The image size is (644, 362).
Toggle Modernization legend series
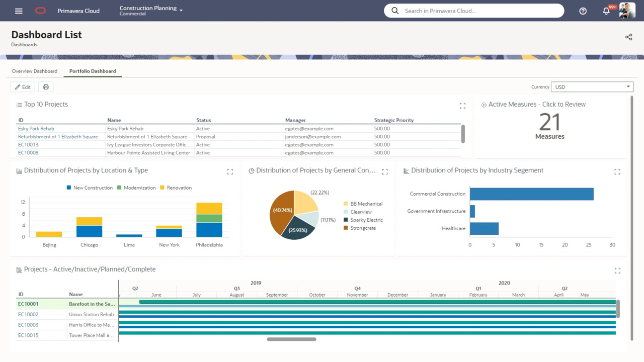click(x=136, y=188)
